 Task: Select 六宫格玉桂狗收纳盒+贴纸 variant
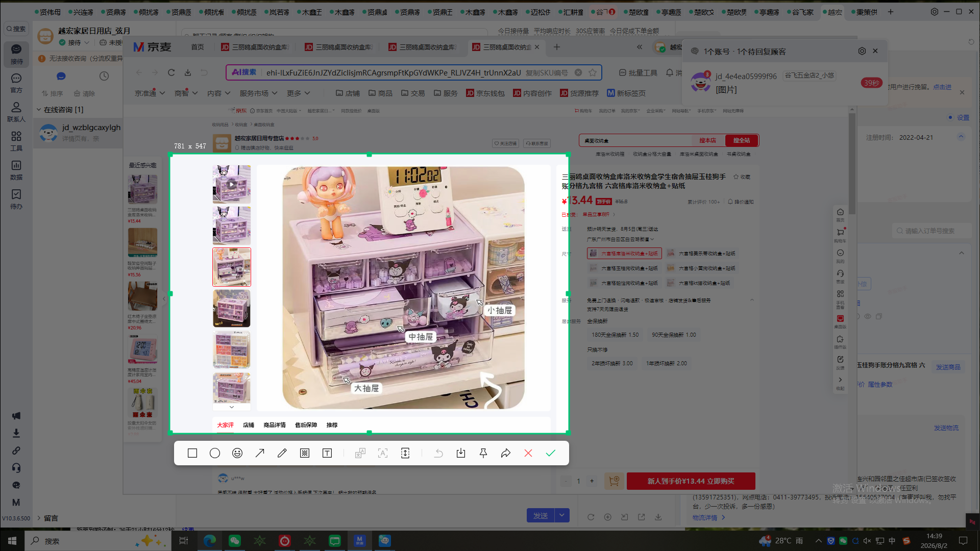point(624,268)
